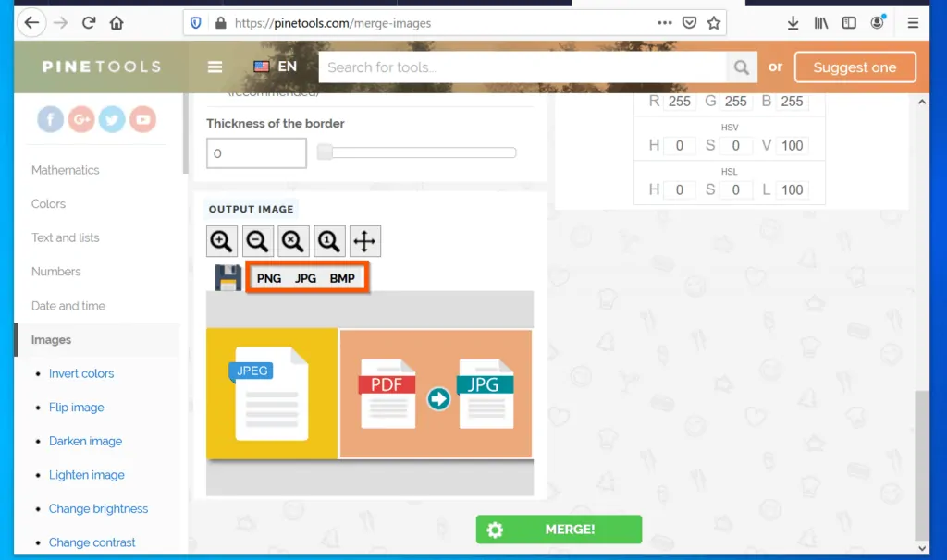Click the zoom in magnifier icon
The width and height of the screenshot is (947, 560).
tap(221, 242)
